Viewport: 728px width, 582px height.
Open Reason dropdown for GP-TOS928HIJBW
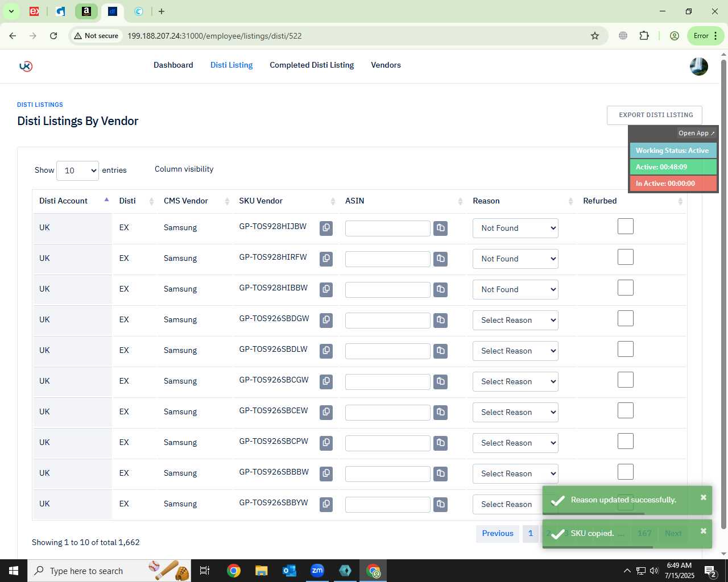pos(515,228)
